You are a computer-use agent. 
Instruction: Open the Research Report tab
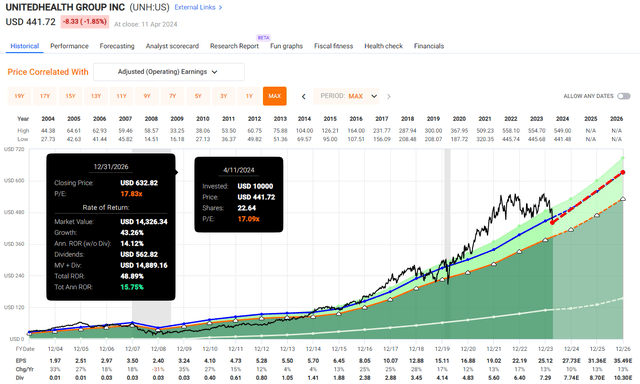point(234,46)
